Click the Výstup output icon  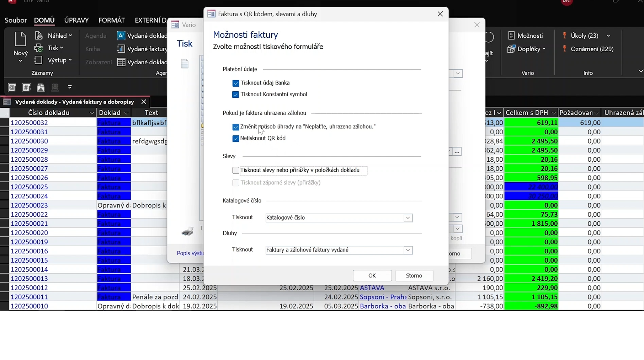point(39,60)
